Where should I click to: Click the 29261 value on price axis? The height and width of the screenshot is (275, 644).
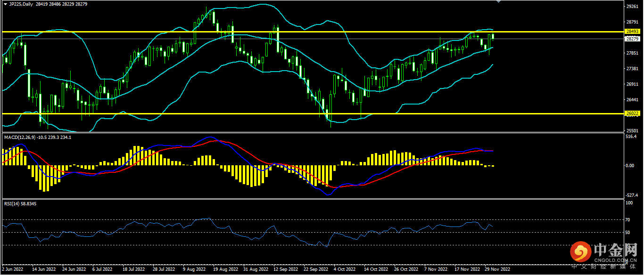(632, 7)
